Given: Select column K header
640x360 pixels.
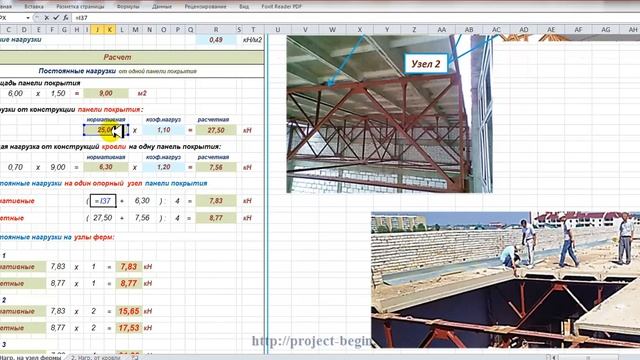Looking at the screenshot, I should click(109, 29).
